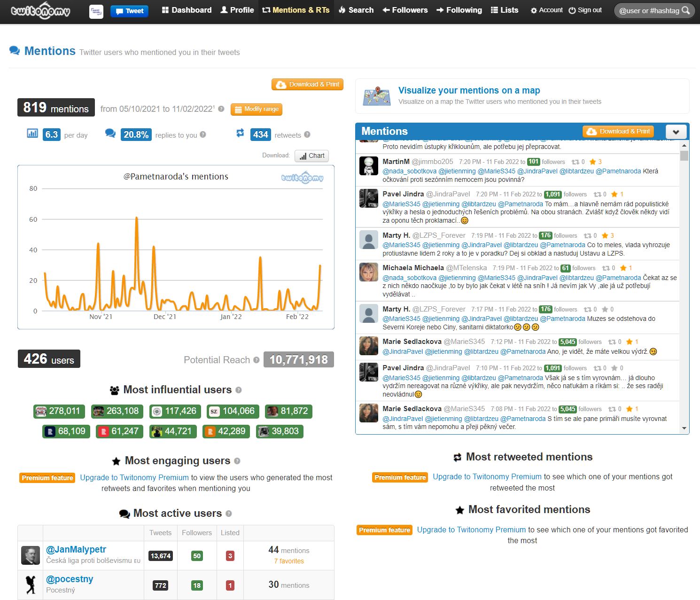Screen dimensions: 700x600
Task: Download the Chart image
Action: coord(312,156)
